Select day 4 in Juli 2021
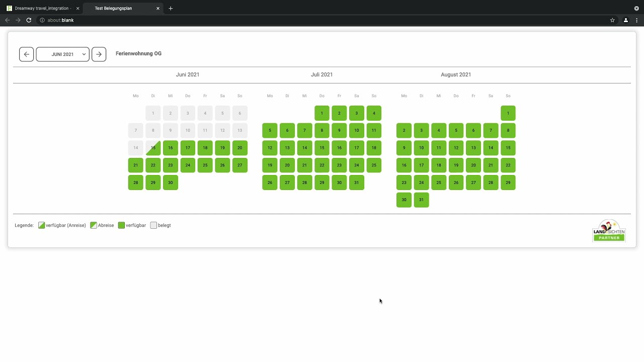Image resolution: width=644 pixels, height=362 pixels. (x=374, y=113)
